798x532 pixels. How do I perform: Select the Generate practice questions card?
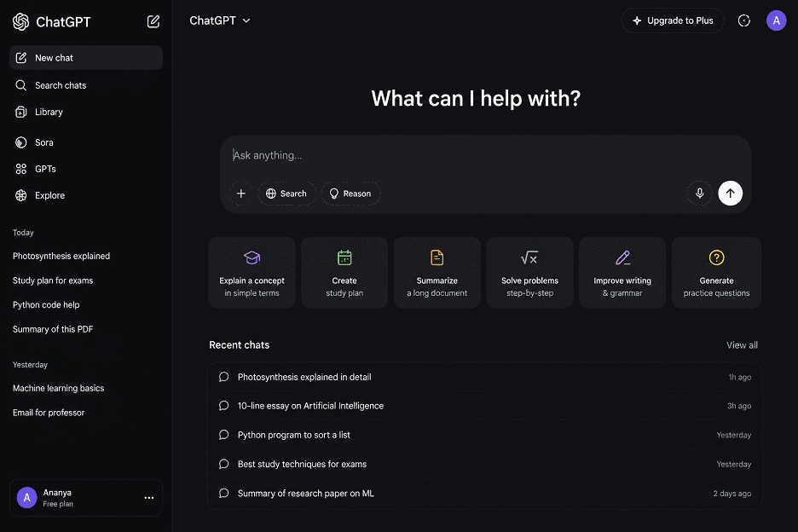716,272
